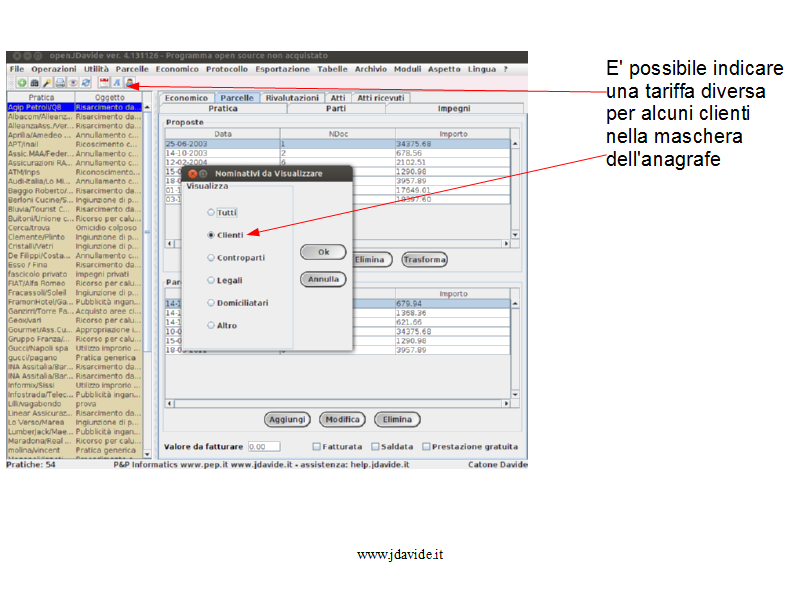Open the File menu

tap(17, 69)
